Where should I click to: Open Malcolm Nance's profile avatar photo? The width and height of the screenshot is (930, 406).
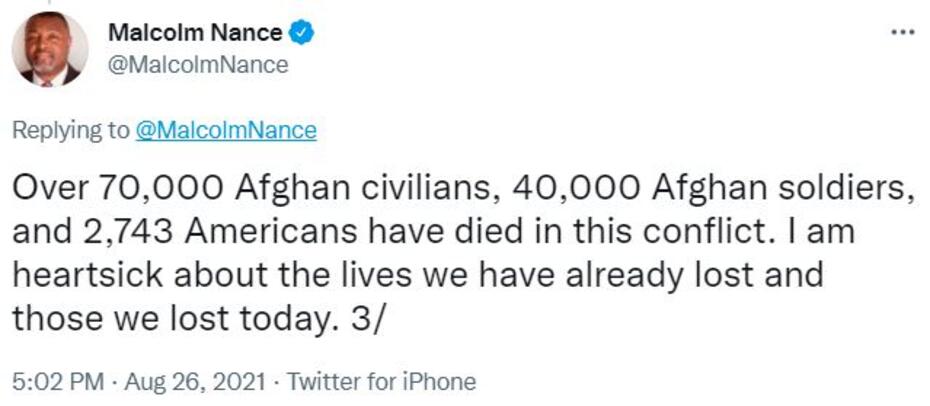tap(49, 49)
